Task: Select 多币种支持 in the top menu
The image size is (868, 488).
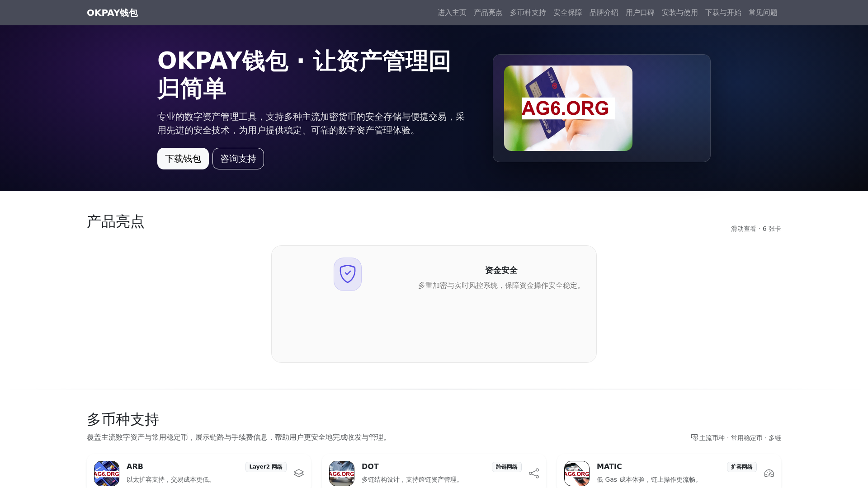Action: 528,13
